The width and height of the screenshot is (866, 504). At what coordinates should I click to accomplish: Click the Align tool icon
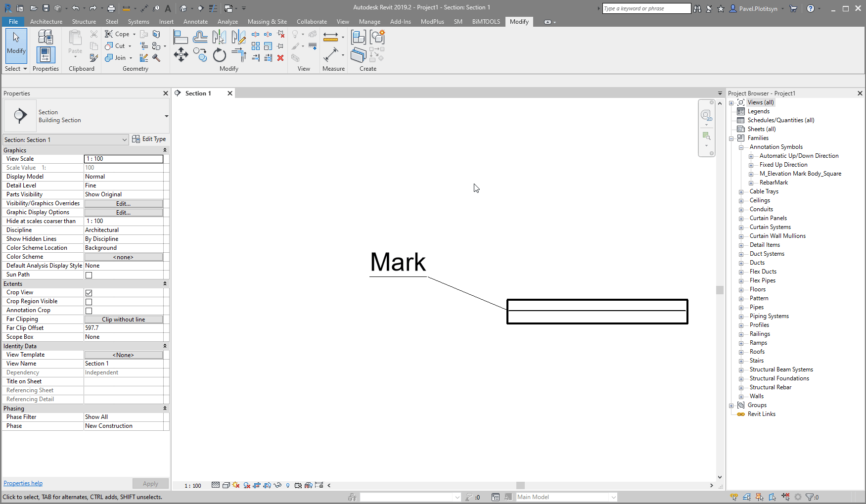181,37
